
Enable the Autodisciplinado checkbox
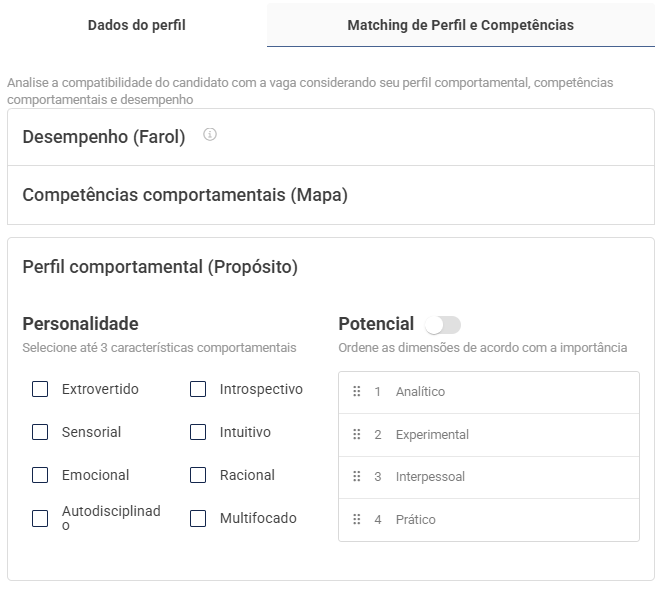coord(40,519)
